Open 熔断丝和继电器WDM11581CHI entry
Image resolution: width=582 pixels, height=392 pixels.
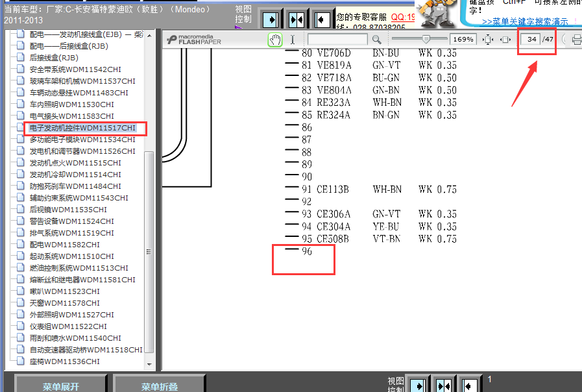coord(82,280)
